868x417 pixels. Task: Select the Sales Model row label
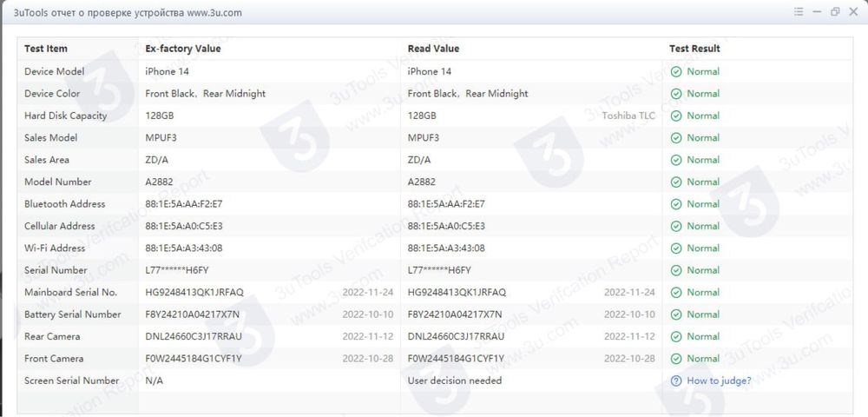pyautogui.click(x=51, y=138)
